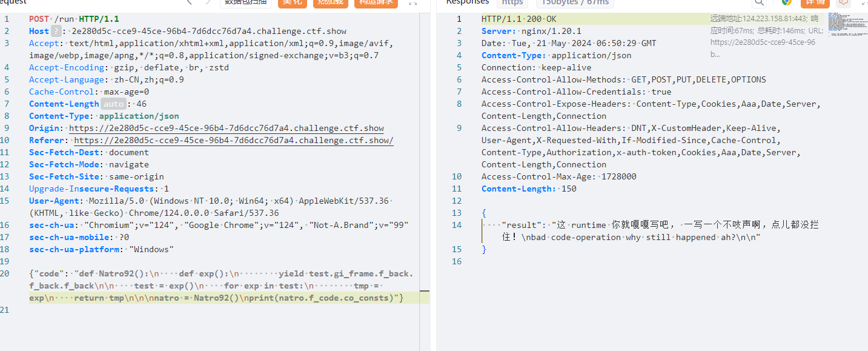
Task: Click the Sec-Fetch-Site: same-origin line
Action: tap(96, 176)
